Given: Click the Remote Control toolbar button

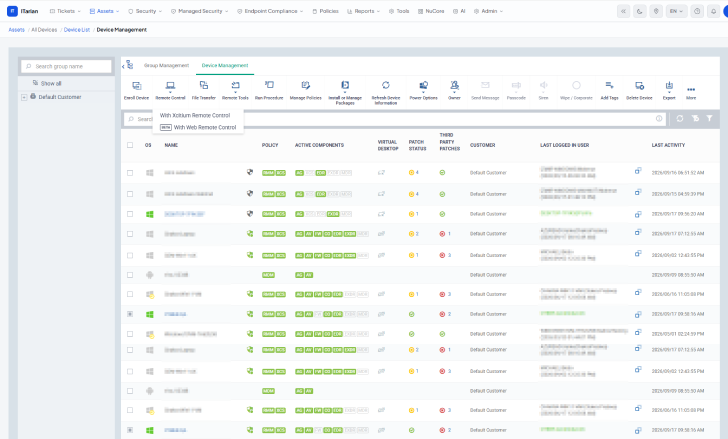Looking at the screenshot, I should click(x=170, y=90).
